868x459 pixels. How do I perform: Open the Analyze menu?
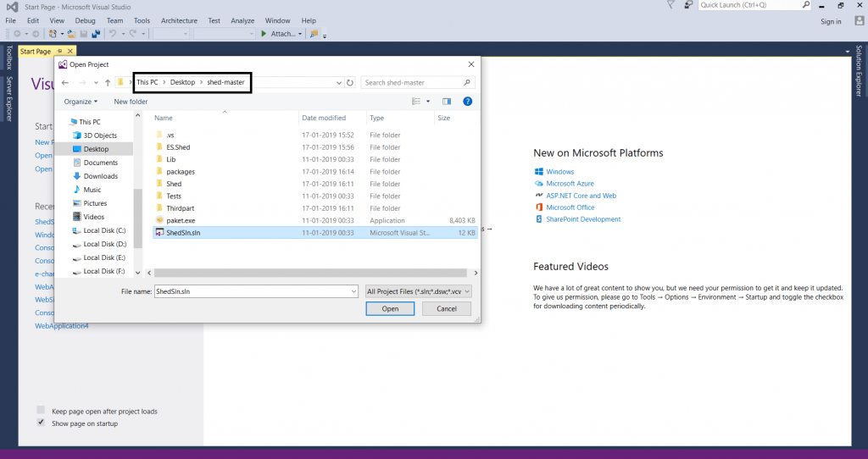[x=242, y=20]
